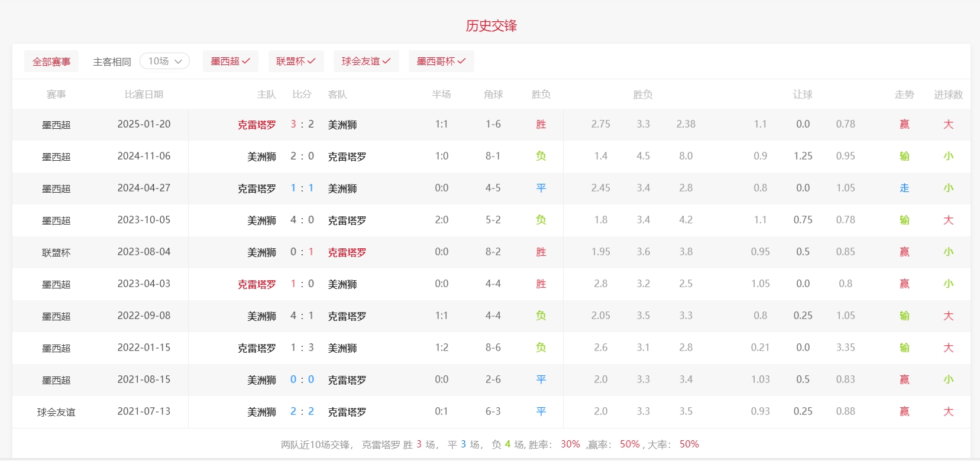
Task: Click 克雷塔罗 home team in 2025-01-20 match
Action: pos(257,125)
